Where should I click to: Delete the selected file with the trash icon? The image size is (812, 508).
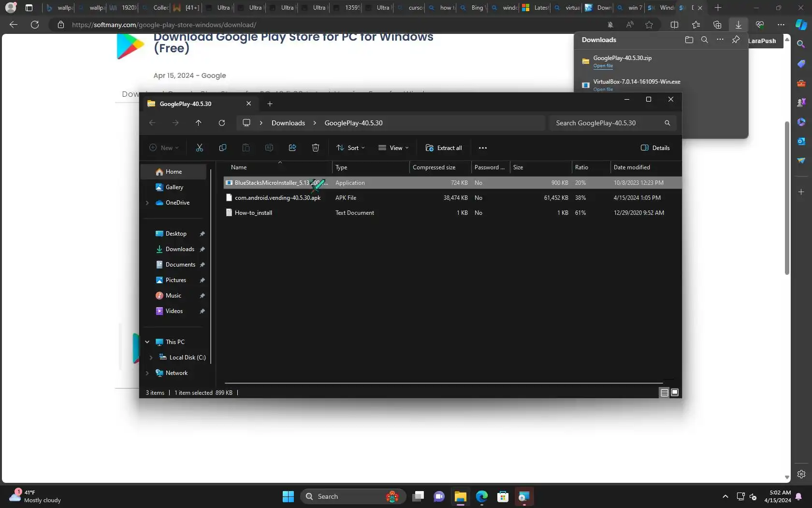click(x=316, y=148)
